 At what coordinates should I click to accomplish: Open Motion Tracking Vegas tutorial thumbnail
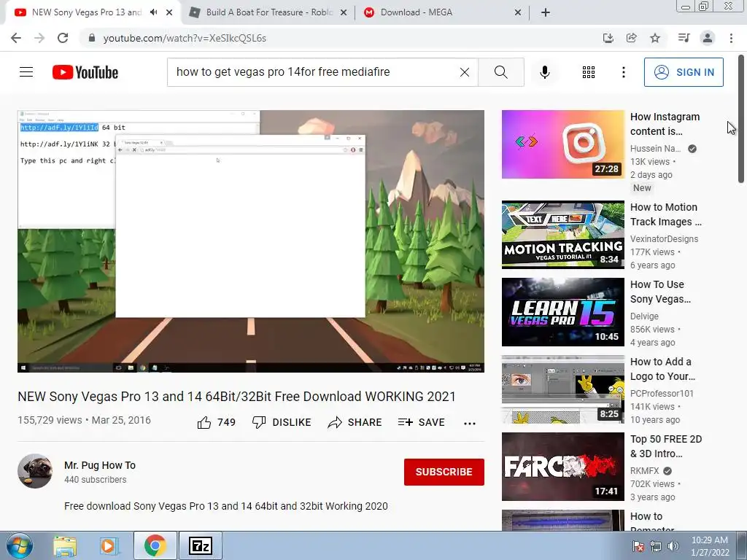(x=563, y=235)
